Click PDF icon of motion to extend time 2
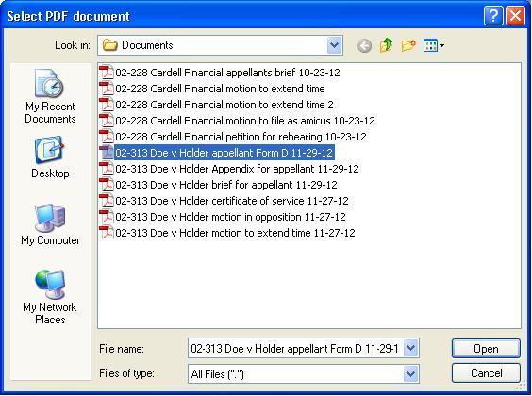The image size is (532, 396). pyautogui.click(x=107, y=105)
